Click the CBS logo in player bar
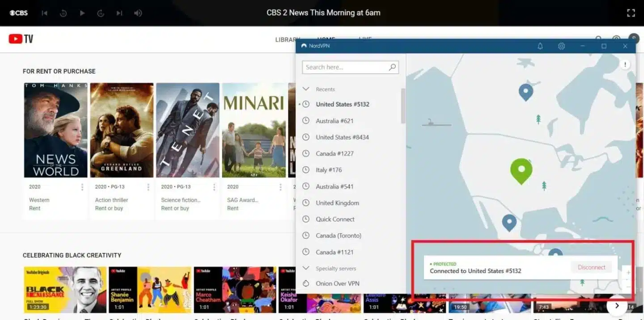This screenshot has width=644, height=320. (x=19, y=13)
